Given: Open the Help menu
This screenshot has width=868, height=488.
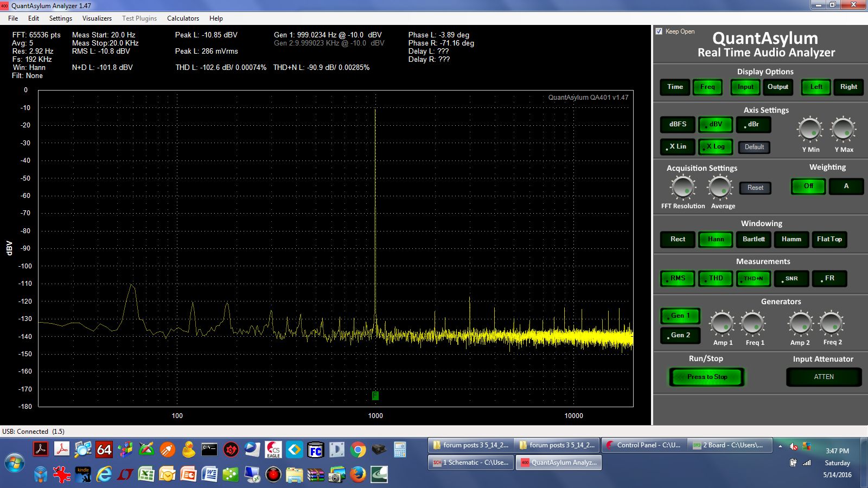Looking at the screenshot, I should tap(216, 18).
